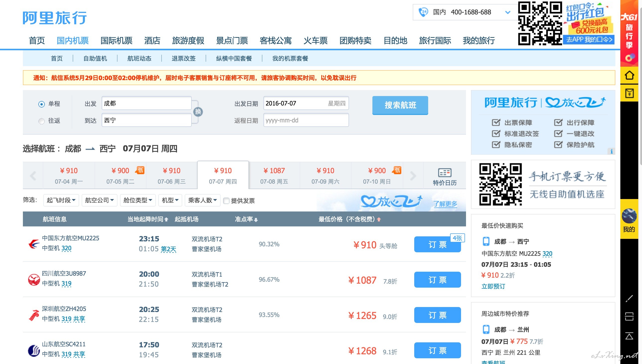Click the info icon on 放心飞 banner
Viewport: 642px width, 364px height.
point(611,151)
